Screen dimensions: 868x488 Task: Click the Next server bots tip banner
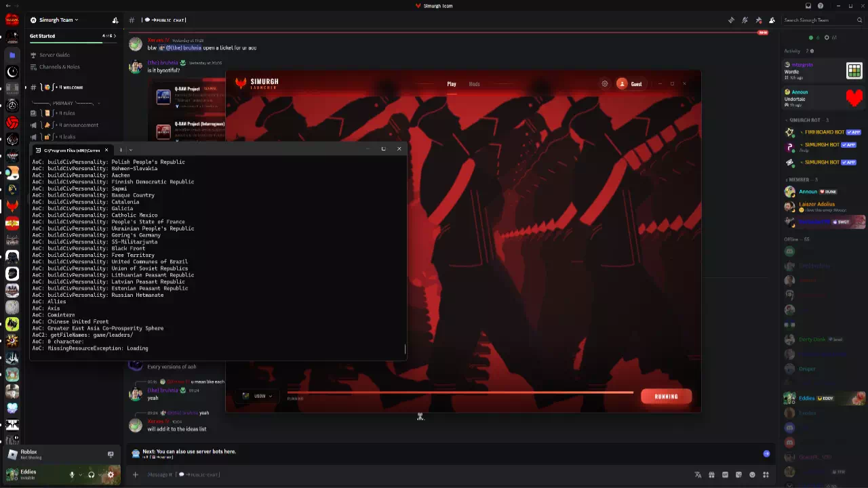pos(450,453)
